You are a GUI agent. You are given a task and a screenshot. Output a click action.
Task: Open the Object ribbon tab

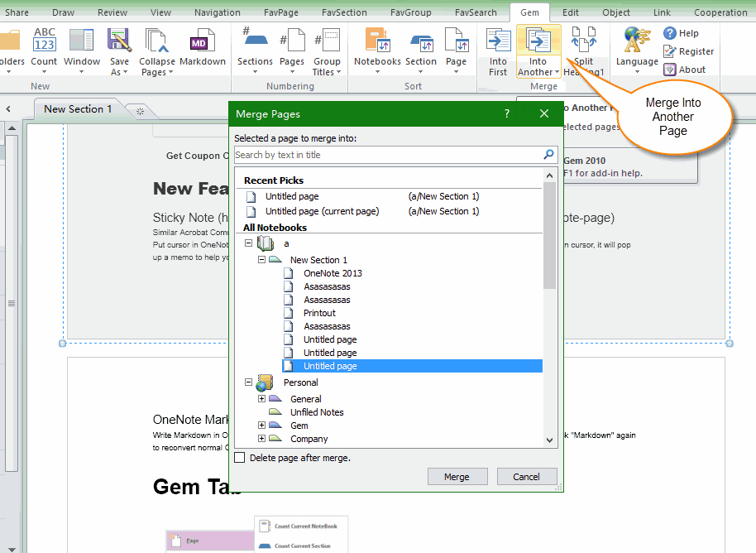point(615,12)
